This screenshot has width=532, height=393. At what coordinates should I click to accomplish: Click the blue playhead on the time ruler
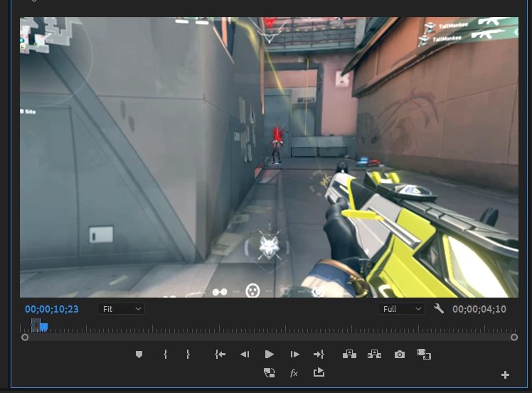pos(43,327)
